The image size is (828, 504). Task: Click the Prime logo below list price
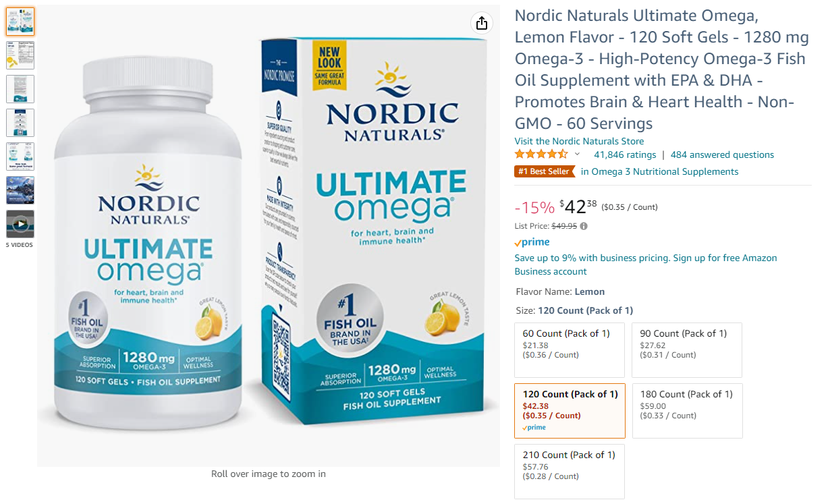pyautogui.click(x=532, y=242)
